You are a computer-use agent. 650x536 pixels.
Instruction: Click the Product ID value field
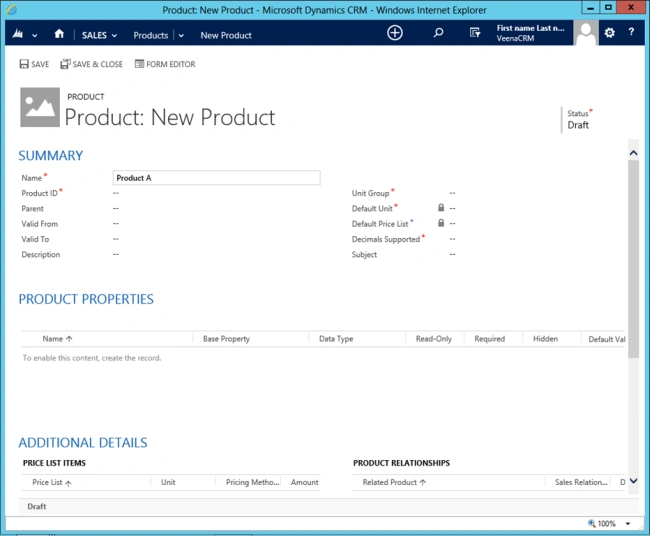116,193
